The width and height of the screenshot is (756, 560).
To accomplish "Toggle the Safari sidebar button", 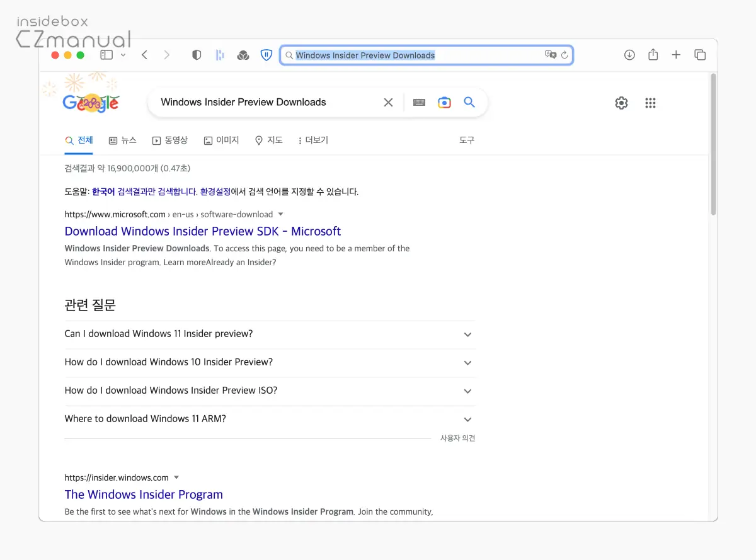I will (x=106, y=55).
